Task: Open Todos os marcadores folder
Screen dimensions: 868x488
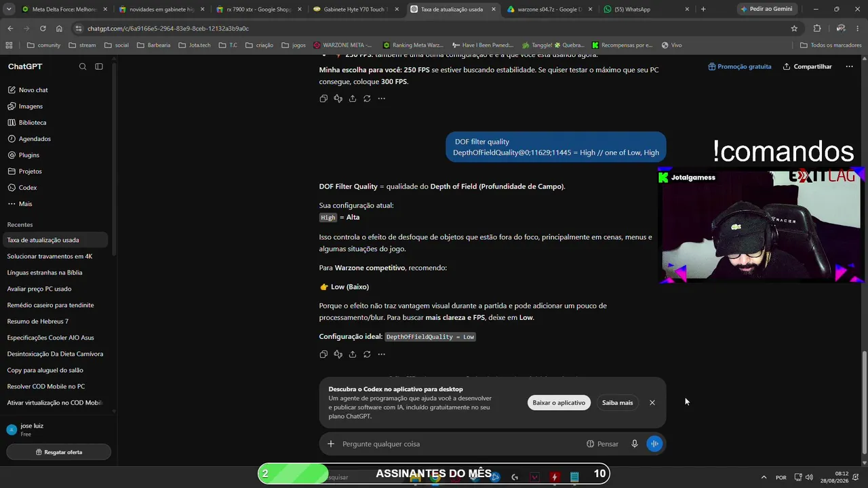Action: tap(831, 45)
